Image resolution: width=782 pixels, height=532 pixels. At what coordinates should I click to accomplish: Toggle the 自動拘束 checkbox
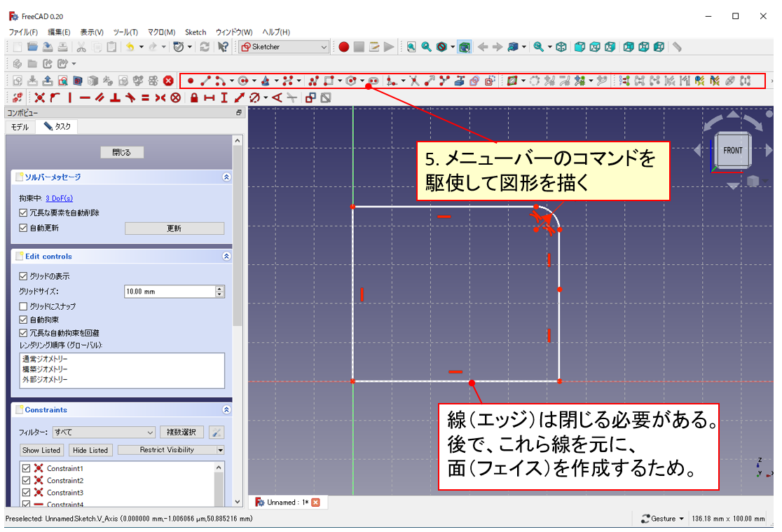pos(23,320)
